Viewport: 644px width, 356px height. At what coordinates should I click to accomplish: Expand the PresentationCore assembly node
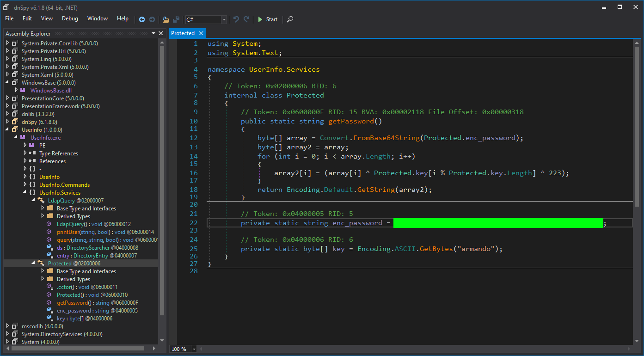(7, 98)
